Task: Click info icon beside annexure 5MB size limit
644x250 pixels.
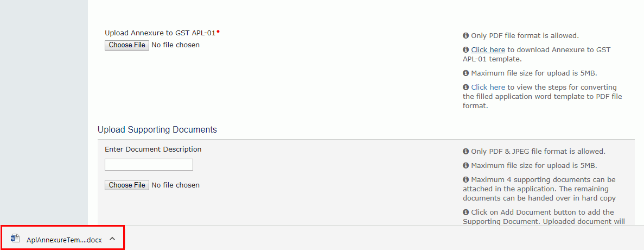Action: (x=466, y=73)
